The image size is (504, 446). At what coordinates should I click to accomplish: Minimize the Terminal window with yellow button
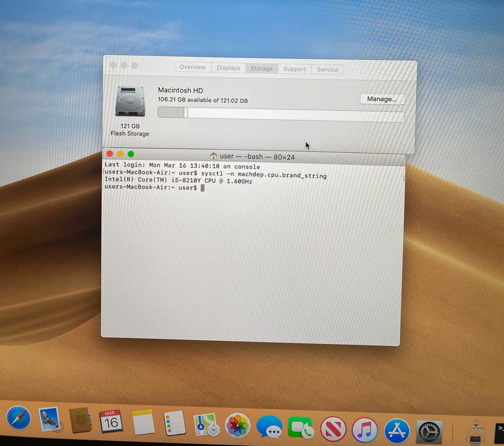120,154
